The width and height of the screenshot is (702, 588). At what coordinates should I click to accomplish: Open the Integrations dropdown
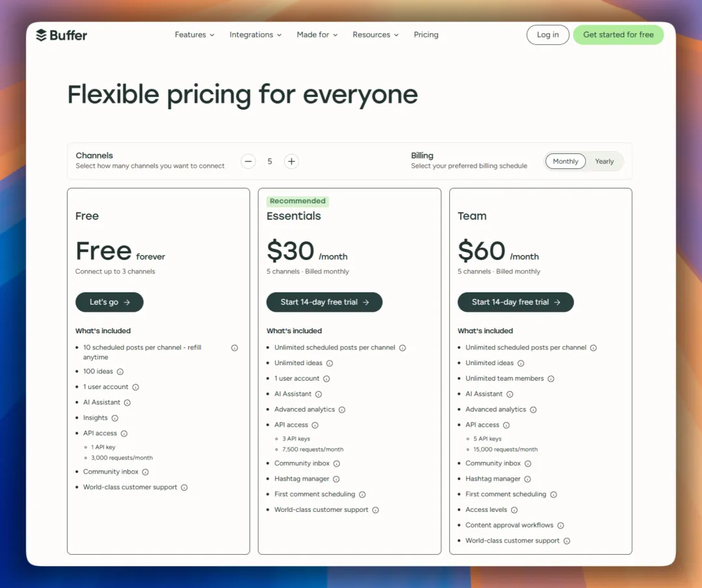click(255, 35)
